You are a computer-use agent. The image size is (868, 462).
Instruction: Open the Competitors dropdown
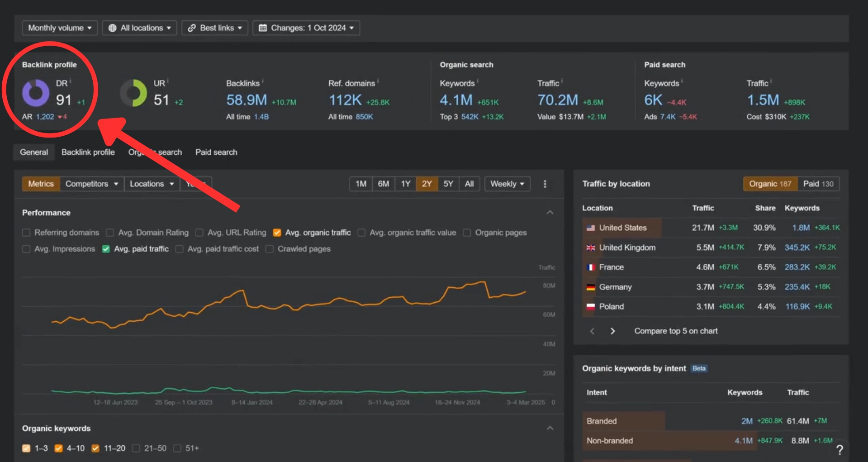91,184
